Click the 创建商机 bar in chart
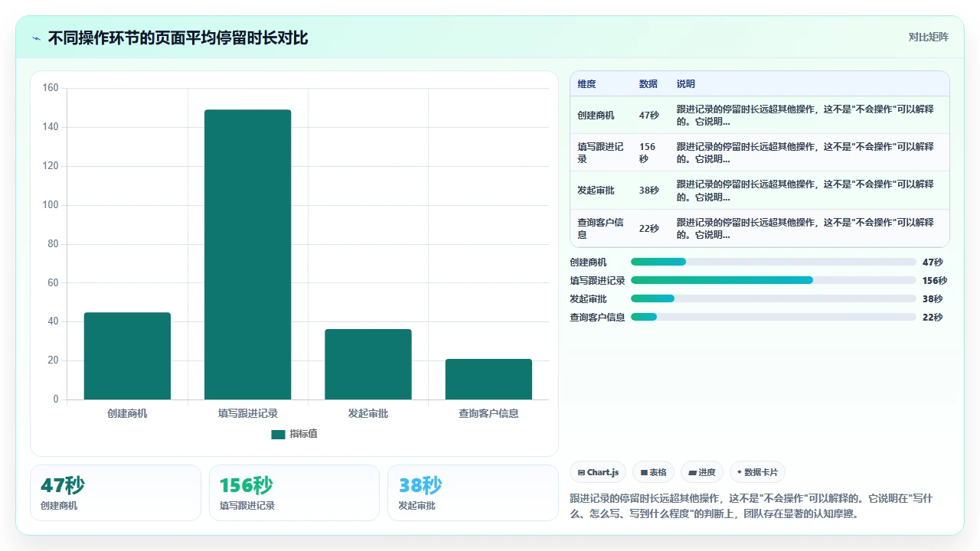This screenshot has width=980, height=551. click(x=127, y=356)
